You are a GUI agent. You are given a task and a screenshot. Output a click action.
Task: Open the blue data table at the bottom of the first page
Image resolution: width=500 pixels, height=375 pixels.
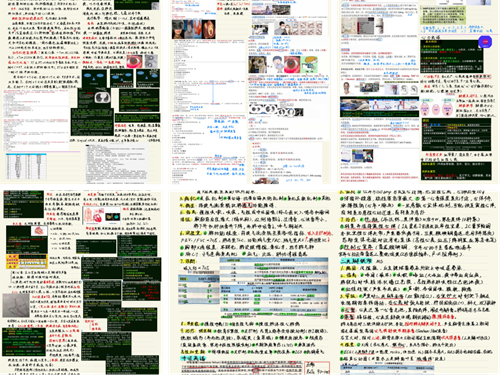click(x=26, y=166)
